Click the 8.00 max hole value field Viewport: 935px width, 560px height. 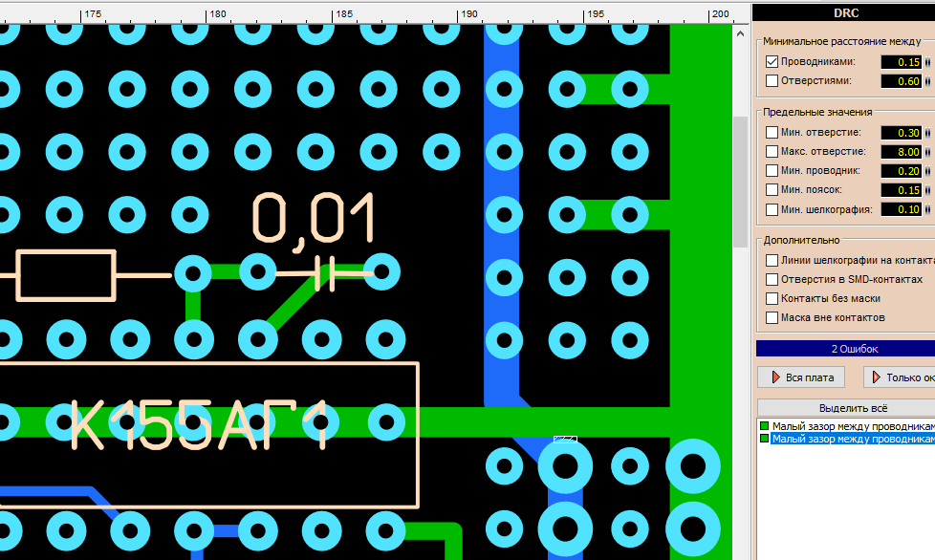tap(901, 152)
